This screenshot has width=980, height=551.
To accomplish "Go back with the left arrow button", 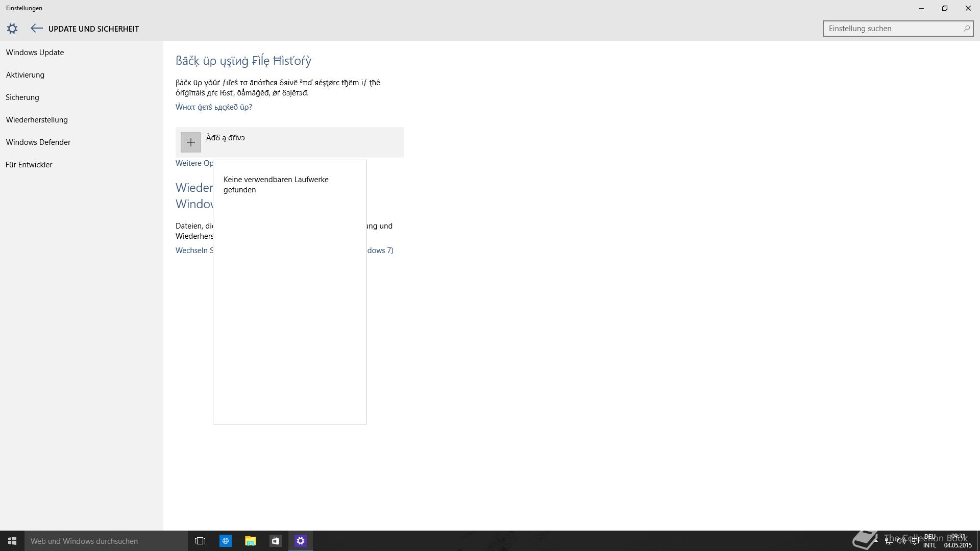I will point(36,29).
